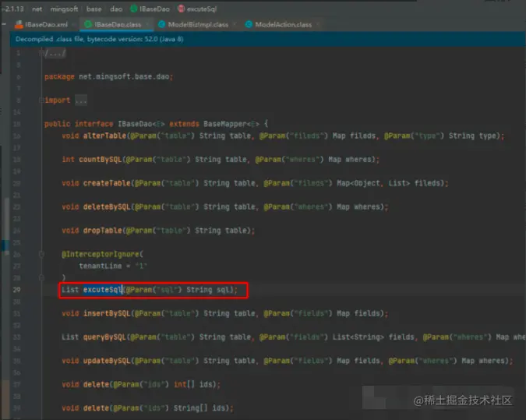Click delete method with int[] ids

click(x=96, y=384)
